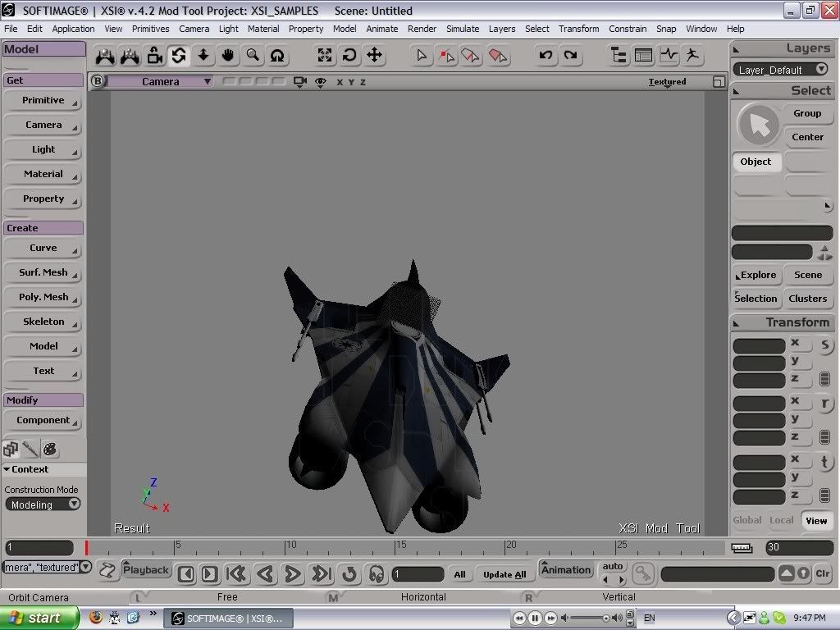840x630 pixels.
Task: Open the Simulate menu
Action: 463,29
